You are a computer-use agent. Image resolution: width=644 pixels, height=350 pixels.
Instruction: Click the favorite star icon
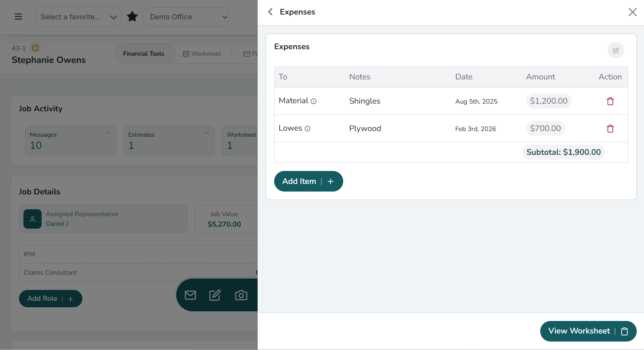[132, 17]
